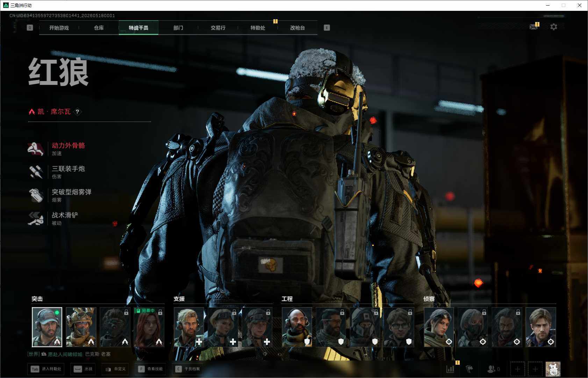Open the statistics bar chart icon
This screenshot has height=378, width=588.
coord(450,369)
